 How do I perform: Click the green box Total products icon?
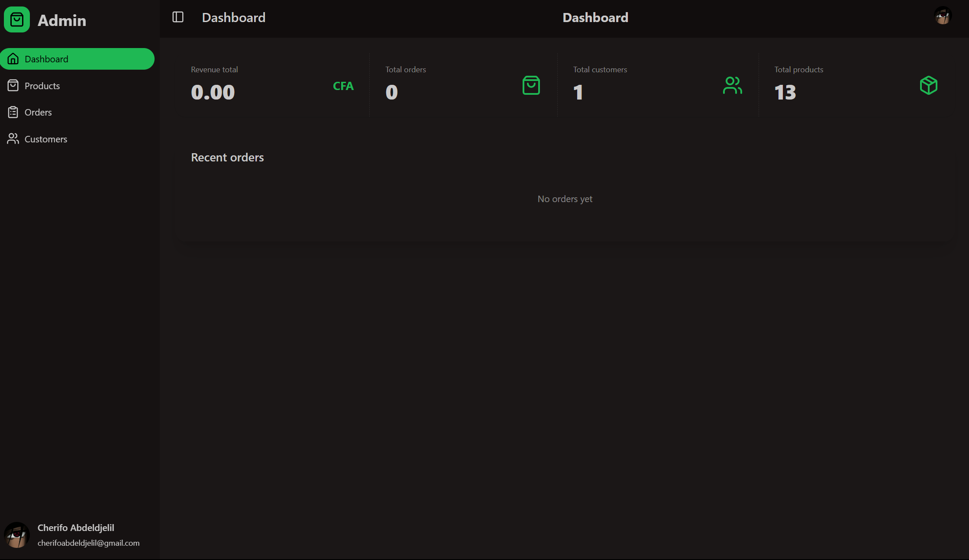tap(928, 85)
